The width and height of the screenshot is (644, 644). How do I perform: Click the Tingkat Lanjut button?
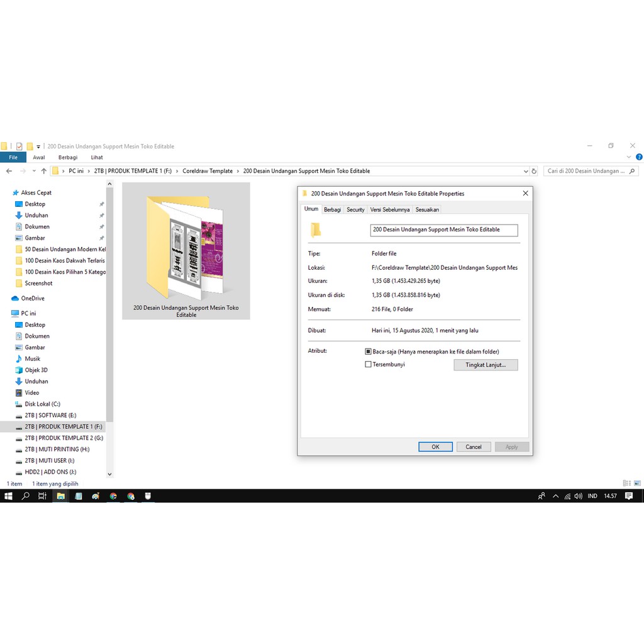[486, 365]
